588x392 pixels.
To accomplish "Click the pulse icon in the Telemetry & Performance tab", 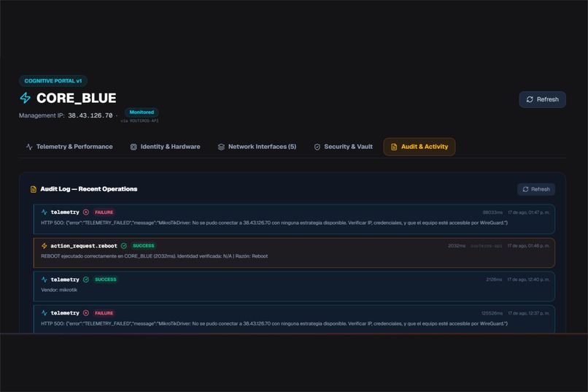I will pos(29,147).
